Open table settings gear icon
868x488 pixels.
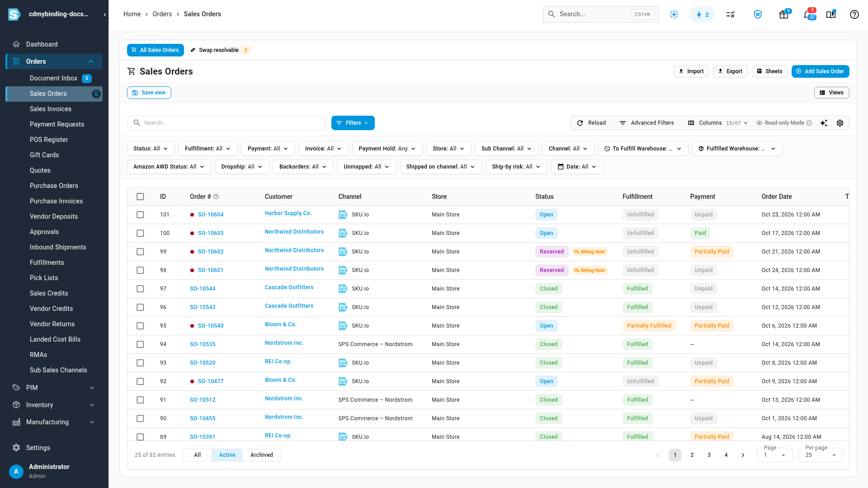tap(840, 123)
